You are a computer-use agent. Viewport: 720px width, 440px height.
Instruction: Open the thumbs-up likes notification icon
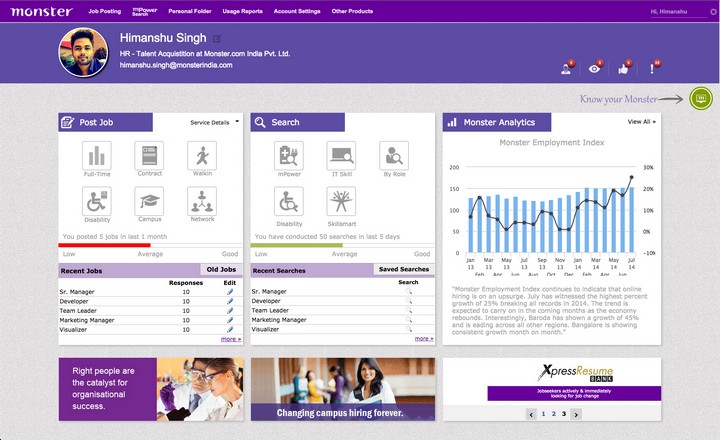624,68
